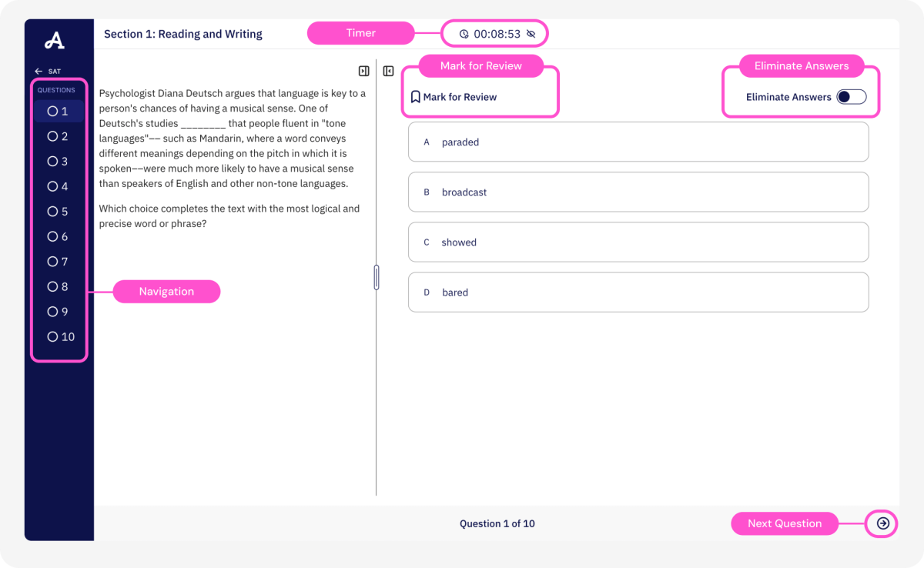Go to next question arrow button

[883, 523]
